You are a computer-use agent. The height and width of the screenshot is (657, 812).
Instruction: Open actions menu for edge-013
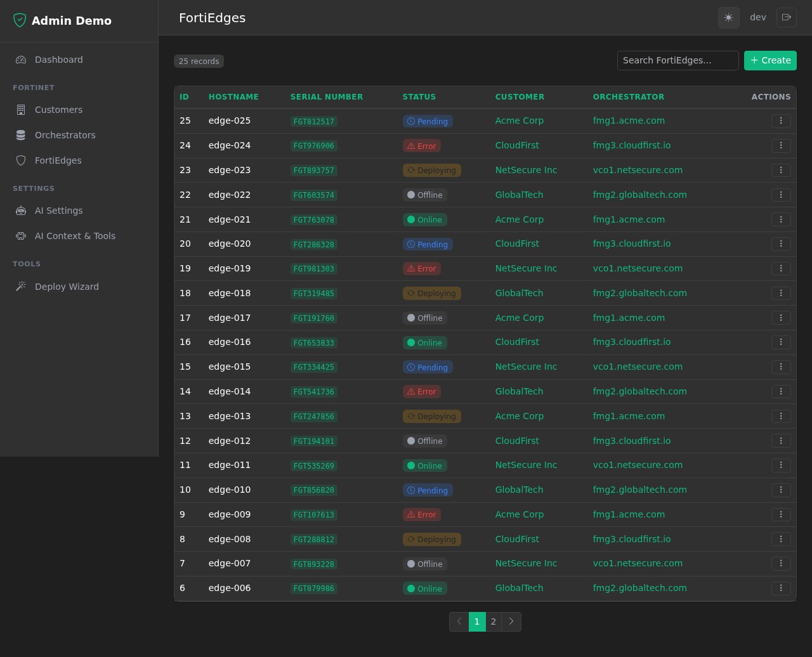point(781,416)
